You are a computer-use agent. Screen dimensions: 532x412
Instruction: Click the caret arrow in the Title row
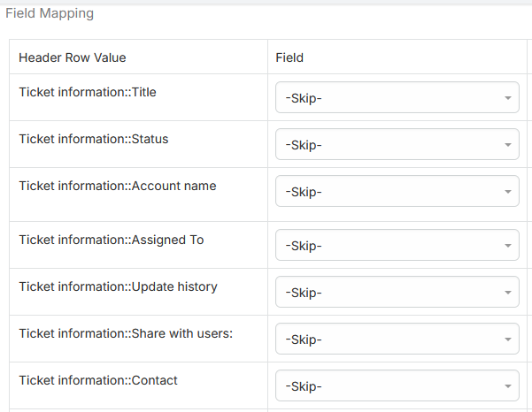click(508, 98)
